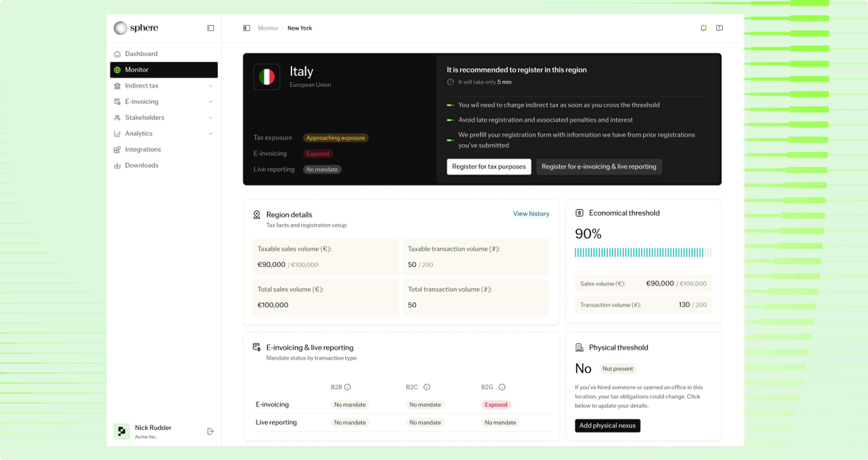Click the notification bell icon
The image size is (868, 460).
pyautogui.click(x=703, y=28)
